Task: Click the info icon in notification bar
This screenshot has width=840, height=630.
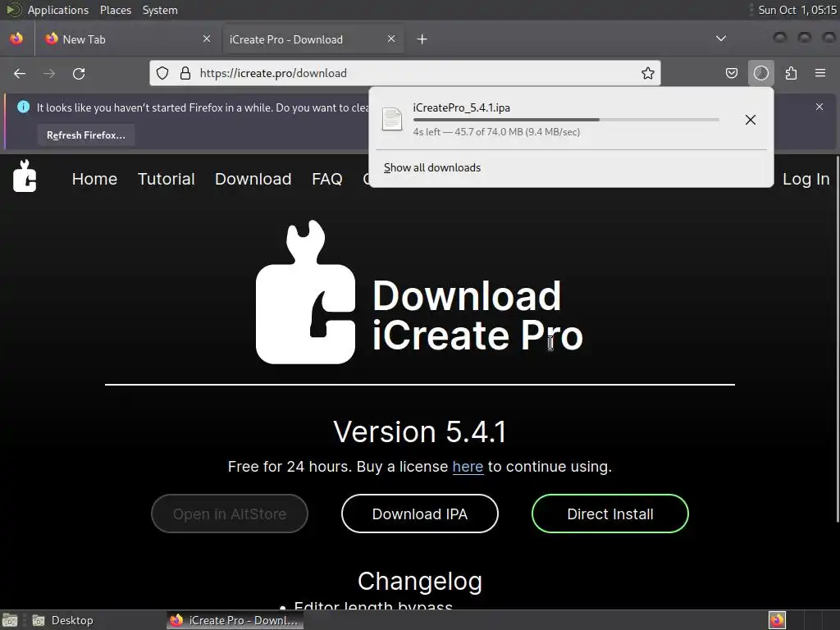Action: 23,107
